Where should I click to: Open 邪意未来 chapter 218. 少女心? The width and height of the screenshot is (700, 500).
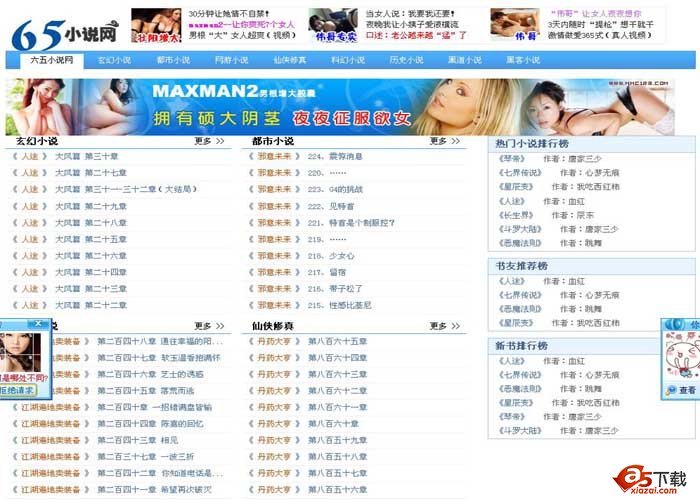331,256
